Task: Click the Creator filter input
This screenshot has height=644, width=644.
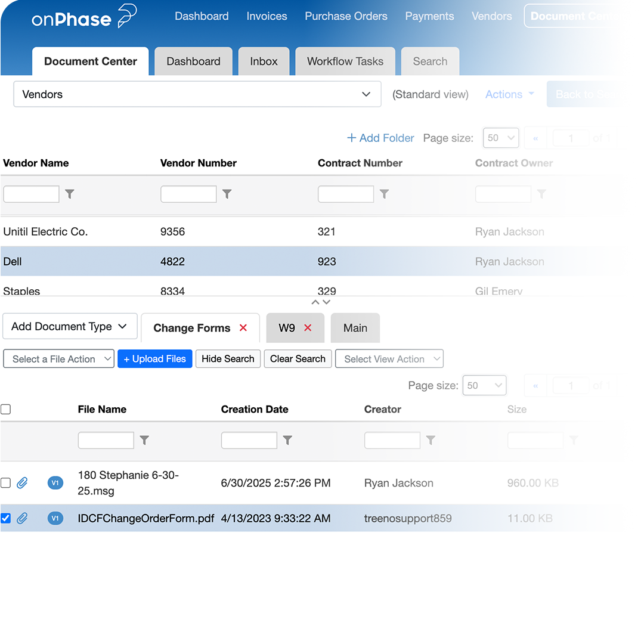Action: (392, 440)
